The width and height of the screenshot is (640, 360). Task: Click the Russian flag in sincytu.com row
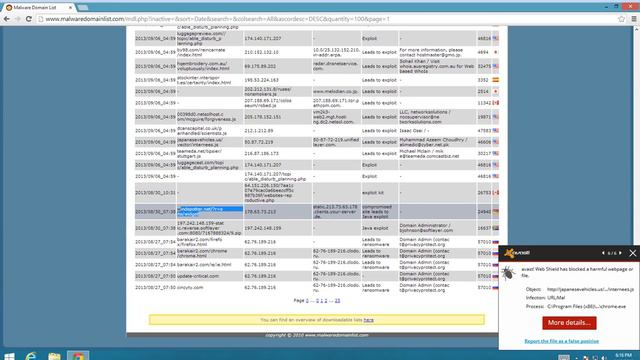point(495,287)
